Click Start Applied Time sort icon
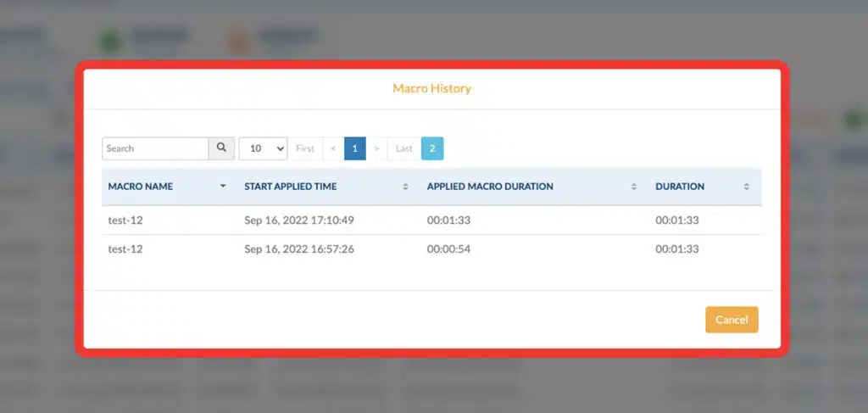The height and width of the screenshot is (413, 868). tap(405, 187)
